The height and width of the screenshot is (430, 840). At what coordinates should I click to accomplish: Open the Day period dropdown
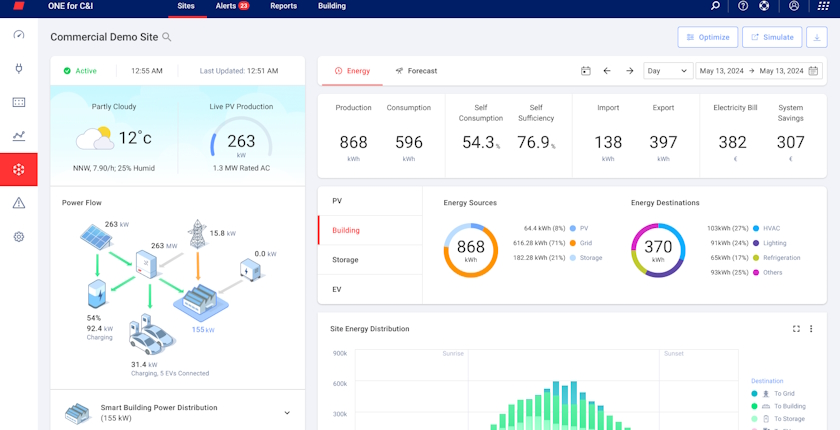click(x=668, y=71)
